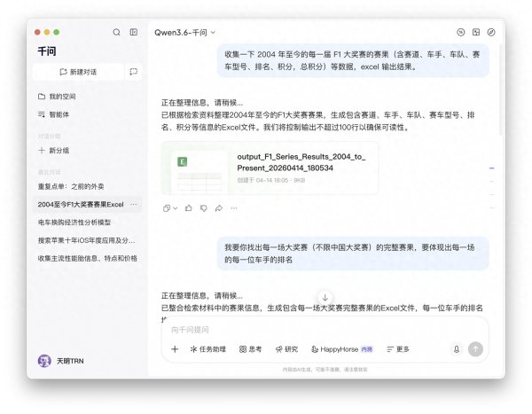
Task: Click the history clock icon at top right
Action: (461, 32)
